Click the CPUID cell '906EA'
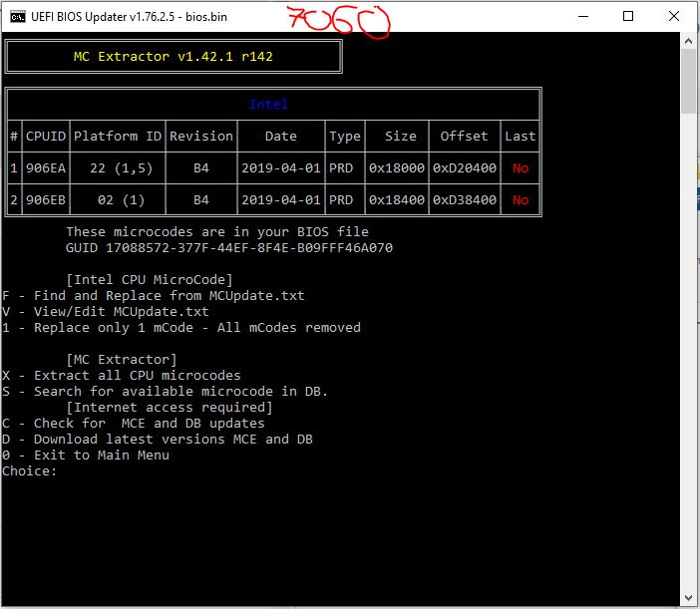This screenshot has height=609, width=700. tap(46, 168)
